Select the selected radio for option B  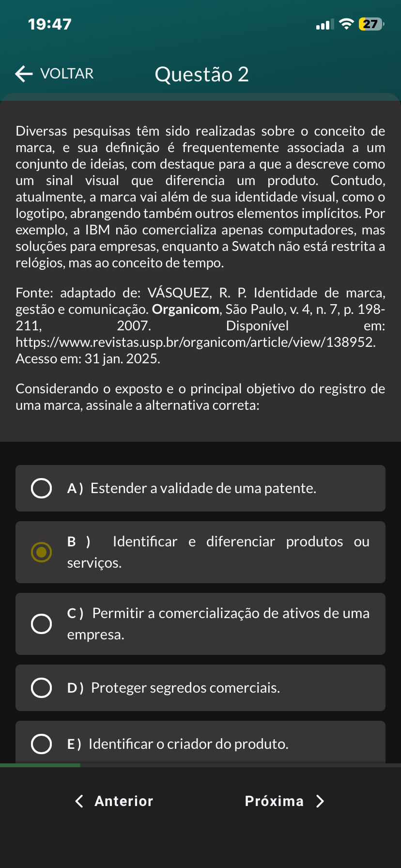pyautogui.click(x=42, y=552)
